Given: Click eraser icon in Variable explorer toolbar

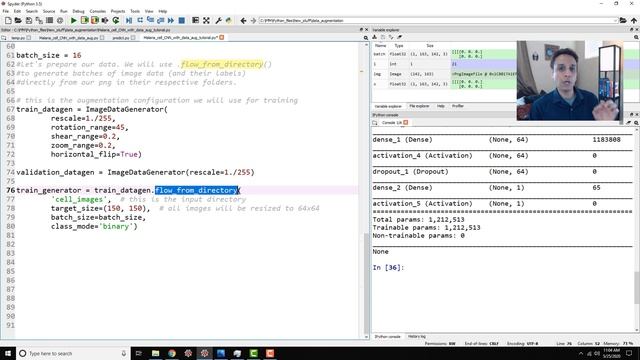Looking at the screenshot, I should (400, 37).
